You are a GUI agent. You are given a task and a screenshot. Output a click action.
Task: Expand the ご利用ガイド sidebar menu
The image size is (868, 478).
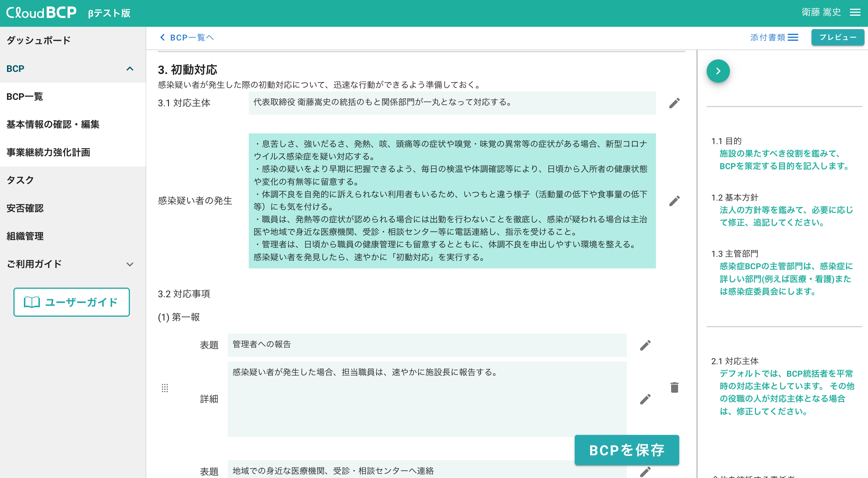pos(130,264)
